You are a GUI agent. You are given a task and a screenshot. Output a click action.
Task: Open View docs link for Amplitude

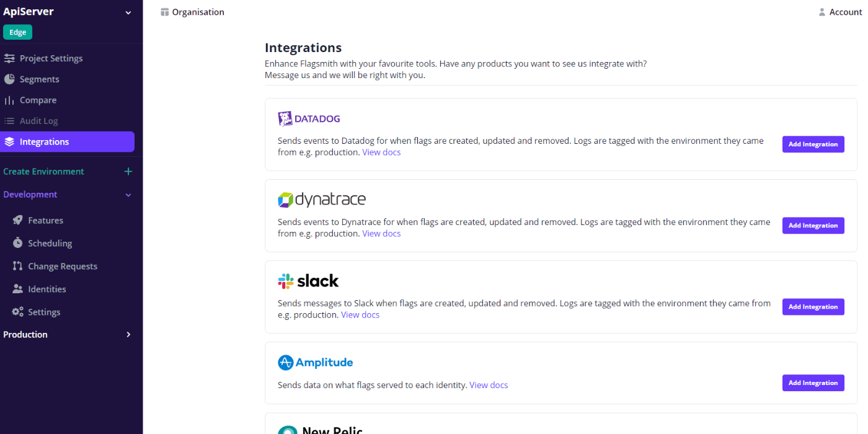[x=489, y=385]
